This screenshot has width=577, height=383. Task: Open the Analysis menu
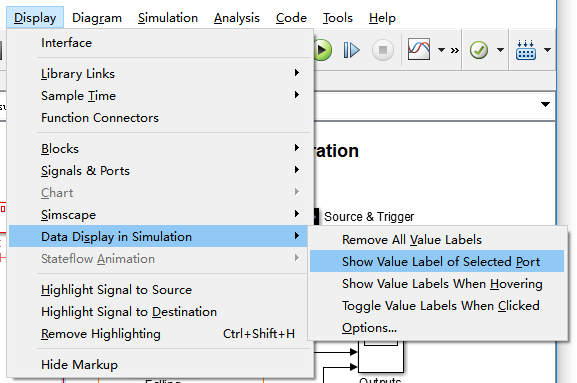tap(237, 18)
